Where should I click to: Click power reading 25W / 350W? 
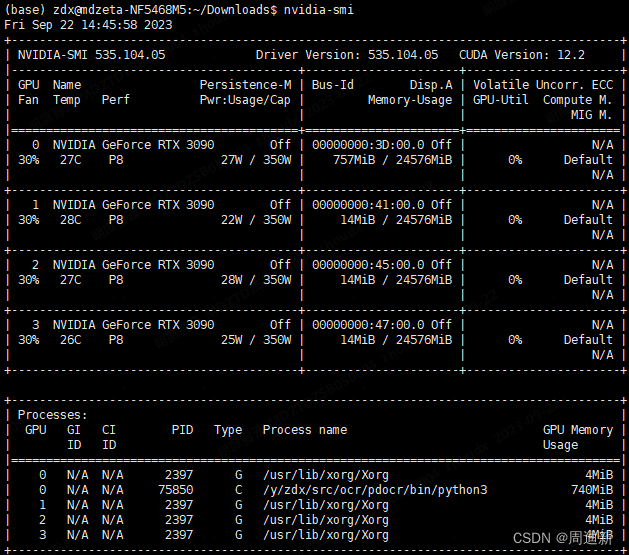coord(256,340)
